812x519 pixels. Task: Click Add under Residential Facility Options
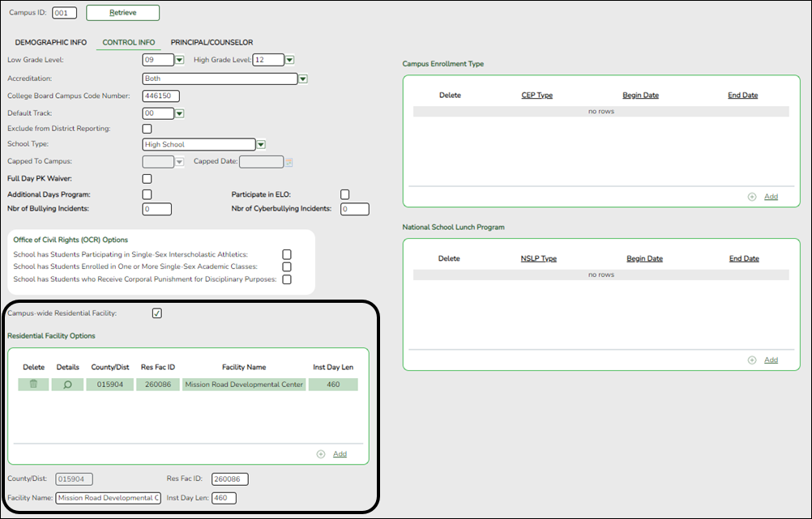click(x=339, y=453)
